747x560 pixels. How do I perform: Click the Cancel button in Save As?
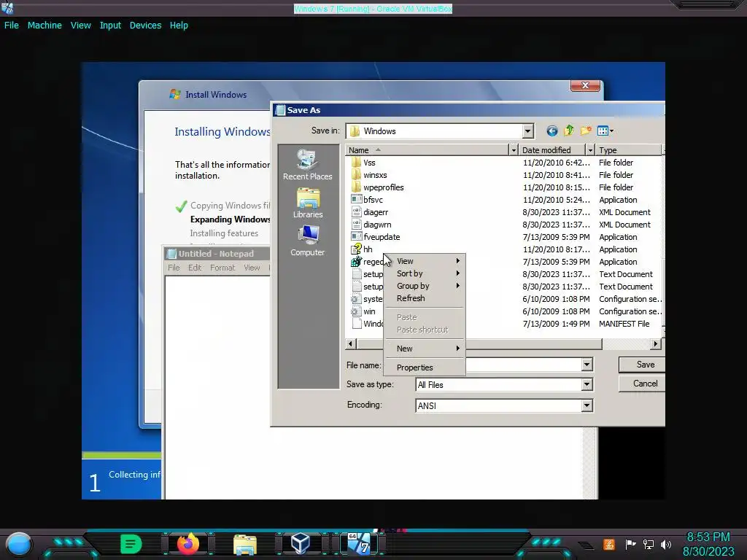(x=641, y=384)
